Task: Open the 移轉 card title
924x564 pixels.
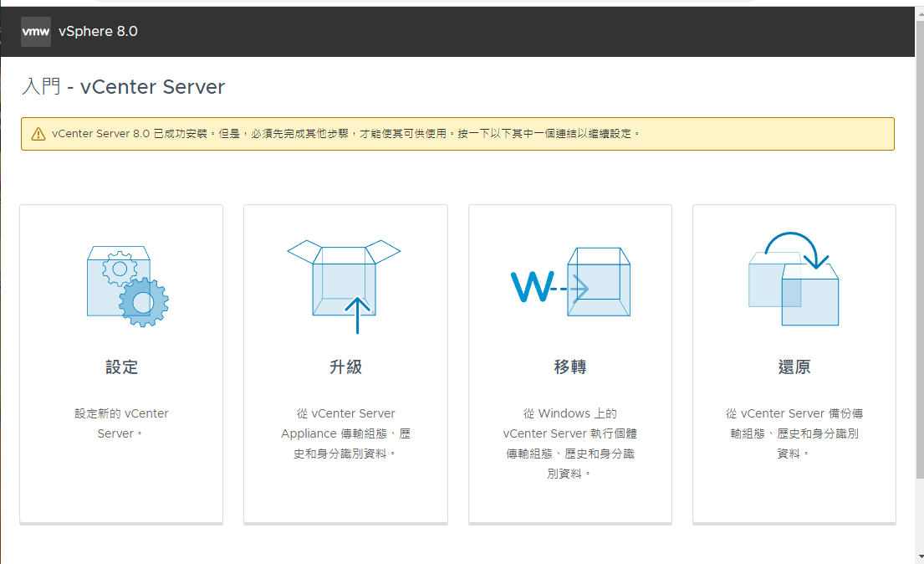Action: [x=569, y=367]
